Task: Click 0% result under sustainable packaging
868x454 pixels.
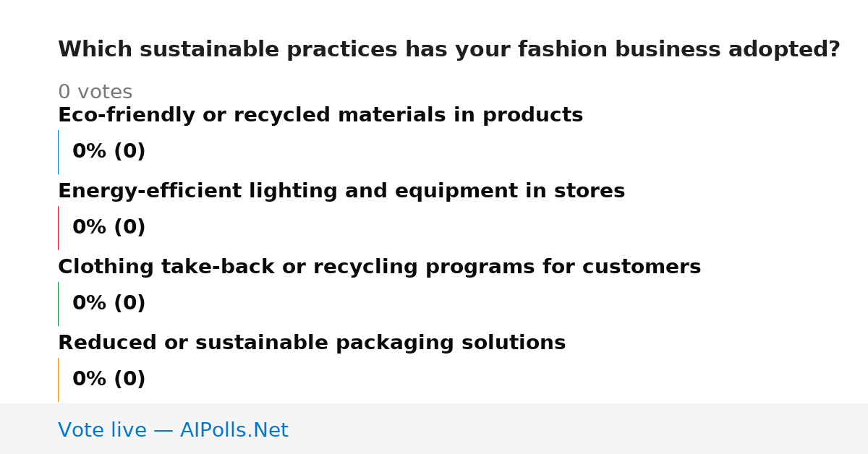Action: click(109, 380)
